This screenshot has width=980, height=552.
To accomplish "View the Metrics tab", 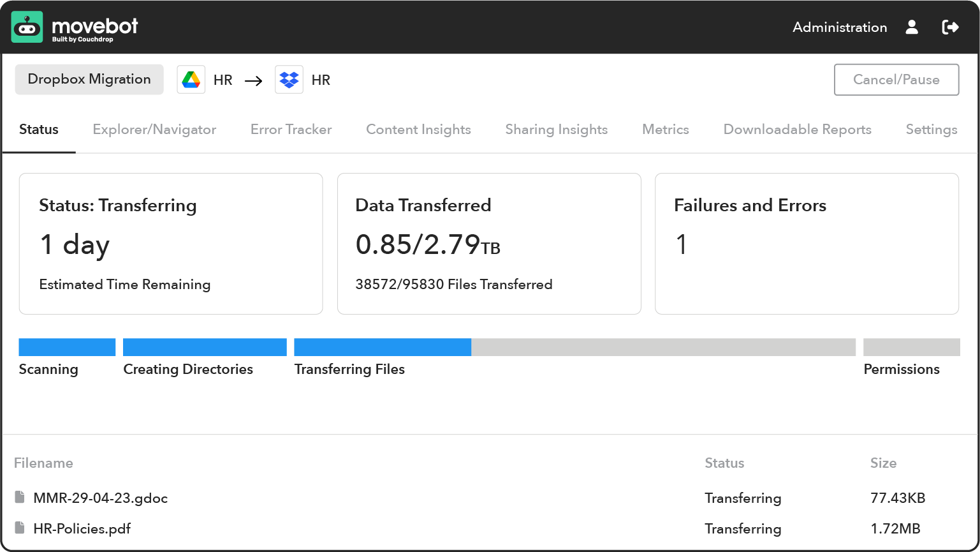I will pos(665,130).
